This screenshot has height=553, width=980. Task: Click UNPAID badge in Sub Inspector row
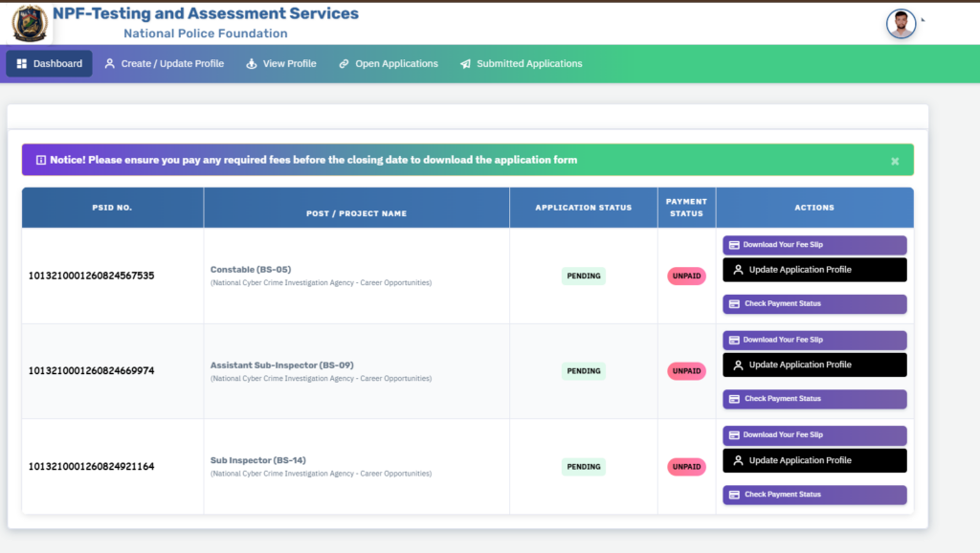pos(686,466)
